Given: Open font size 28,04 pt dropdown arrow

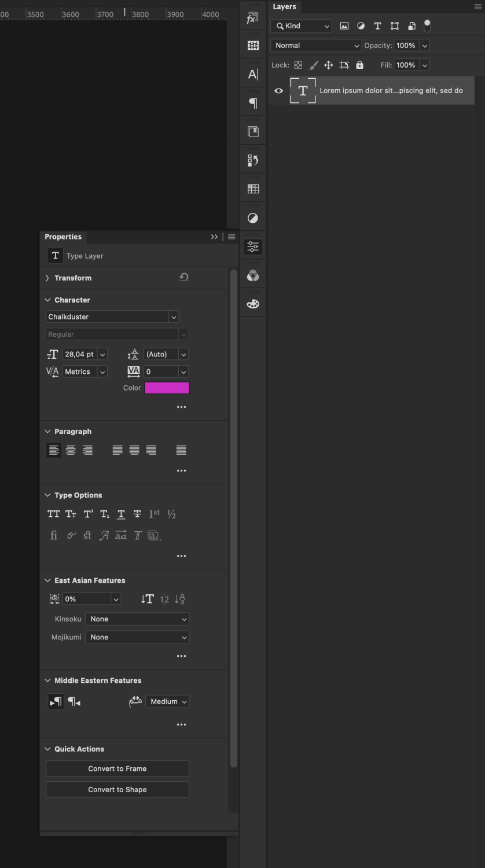Looking at the screenshot, I should tap(102, 355).
